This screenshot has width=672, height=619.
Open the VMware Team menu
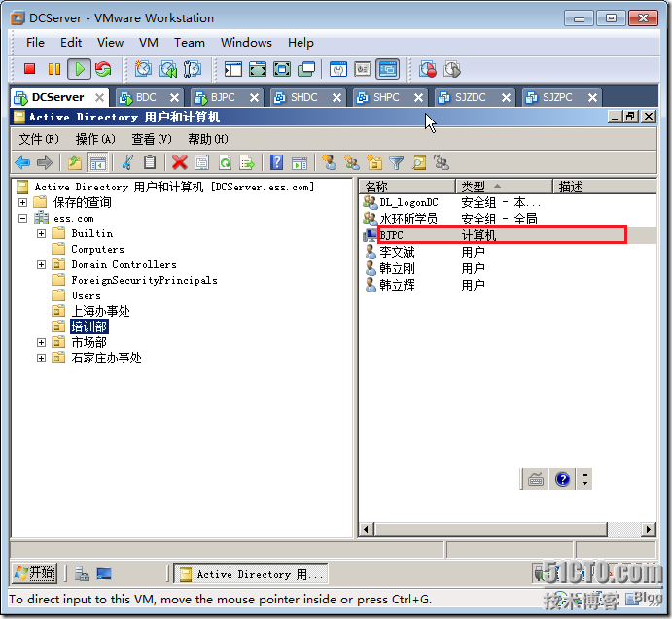pyautogui.click(x=189, y=43)
